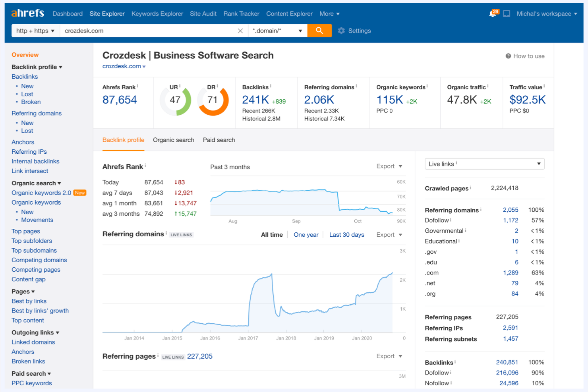Clear the search field using the X icon
This screenshot has height=392, width=588.
click(240, 31)
